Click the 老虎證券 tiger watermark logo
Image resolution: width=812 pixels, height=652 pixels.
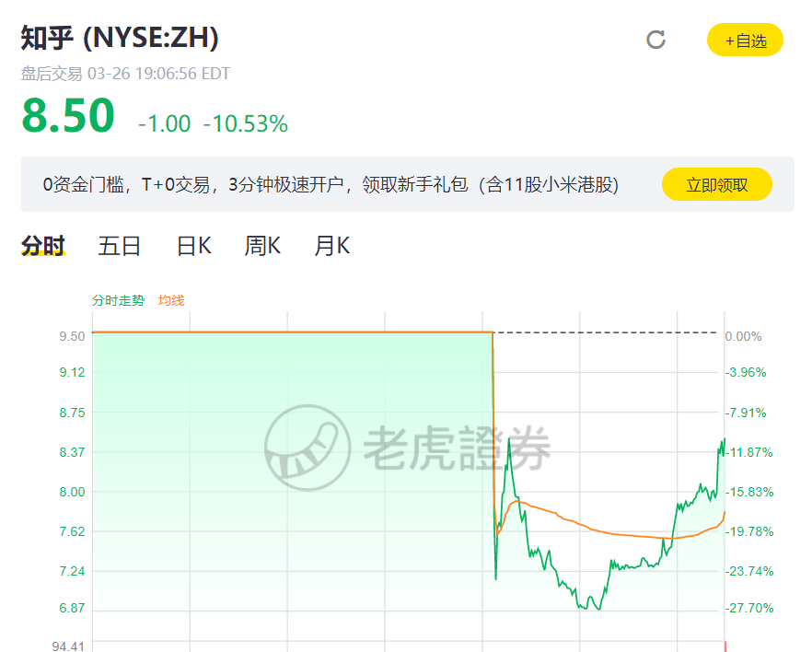307,448
